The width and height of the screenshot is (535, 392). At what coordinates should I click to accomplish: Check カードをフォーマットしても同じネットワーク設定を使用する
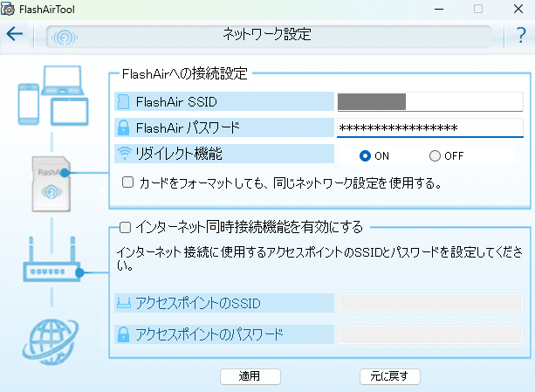click(127, 182)
